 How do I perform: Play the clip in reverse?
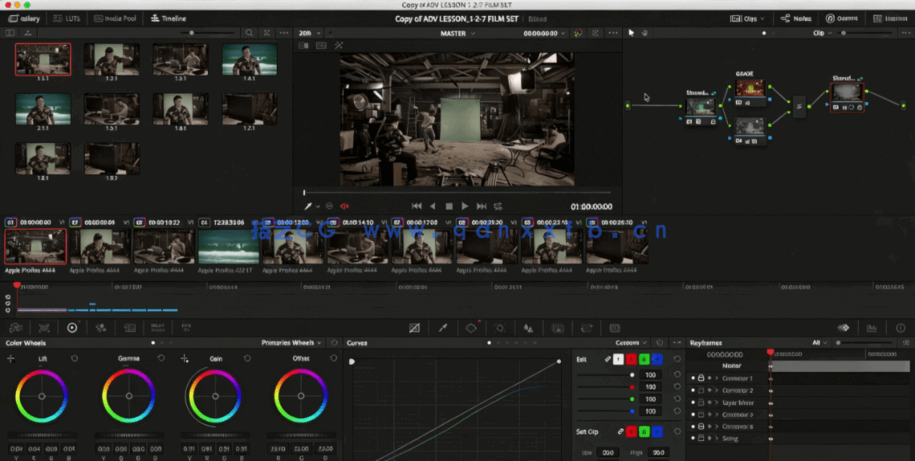pos(433,206)
